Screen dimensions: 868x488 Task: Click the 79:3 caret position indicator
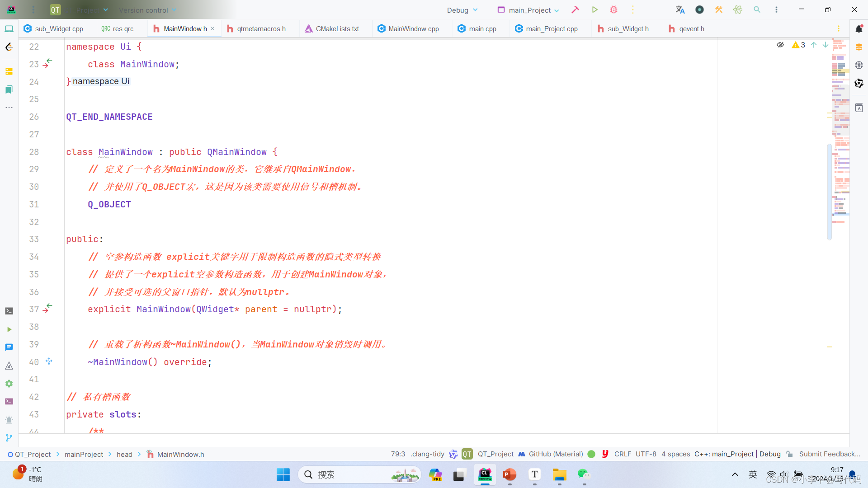click(398, 454)
